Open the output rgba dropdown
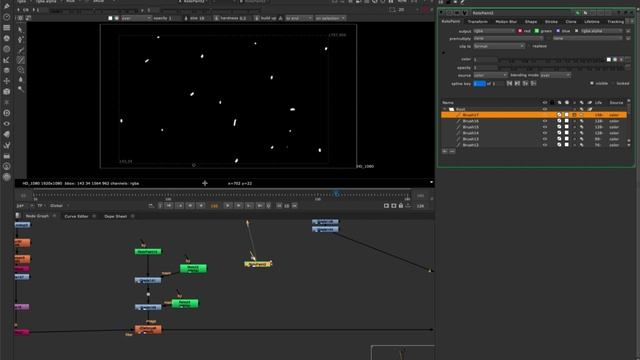 pos(494,31)
